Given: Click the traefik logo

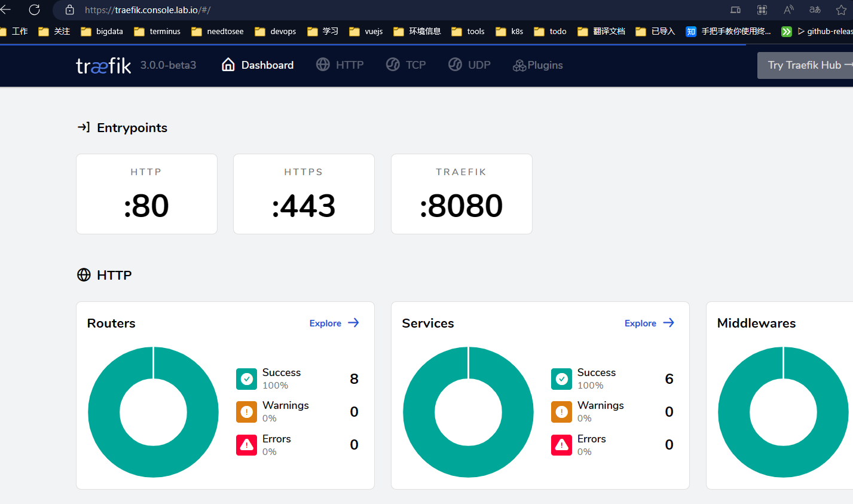Looking at the screenshot, I should coord(103,65).
